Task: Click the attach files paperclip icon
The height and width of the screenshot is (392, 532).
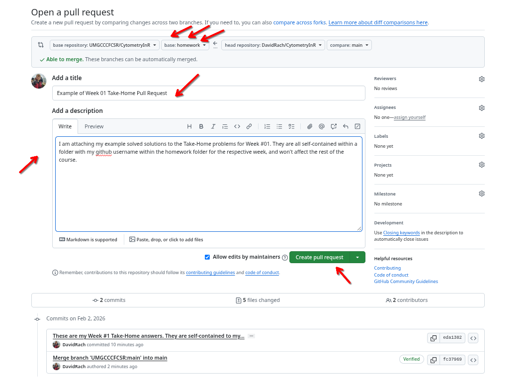Action: tap(309, 126)
